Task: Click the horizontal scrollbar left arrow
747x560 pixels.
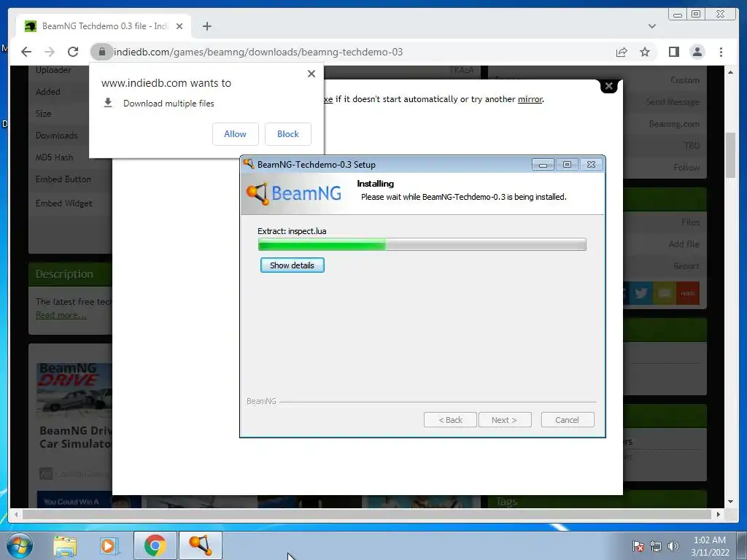Action: tap(16, 514)
